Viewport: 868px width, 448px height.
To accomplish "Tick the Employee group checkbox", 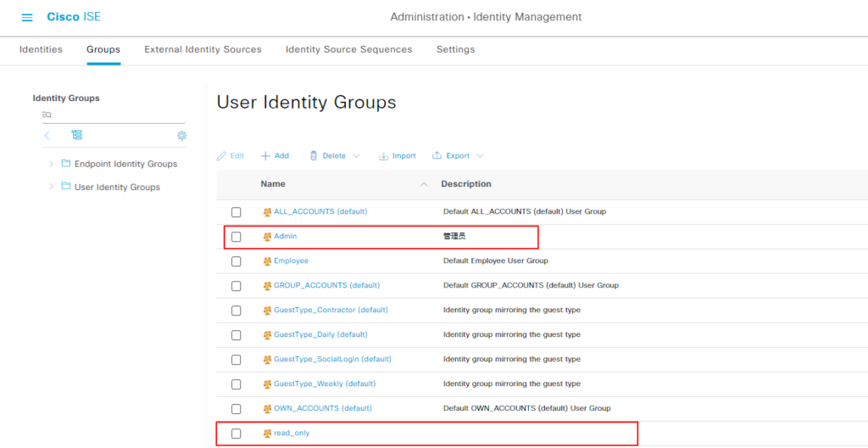I will point(236,261).
